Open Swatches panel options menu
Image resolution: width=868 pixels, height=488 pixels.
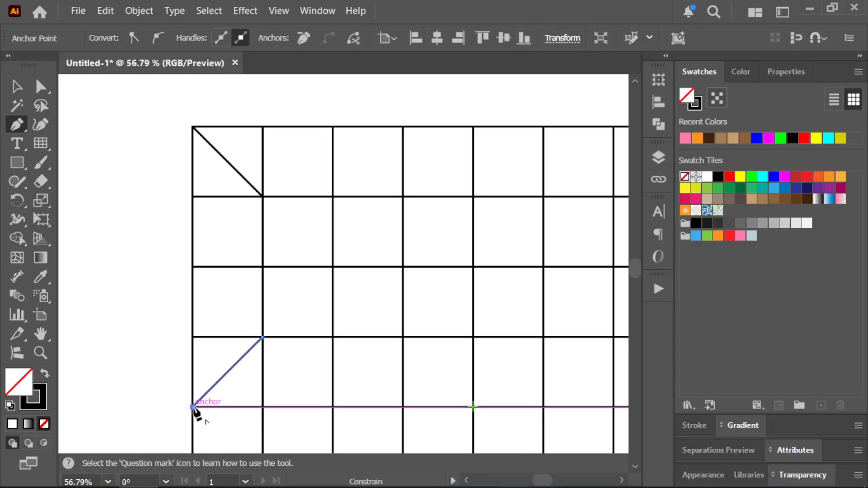[x=858, y=72]
